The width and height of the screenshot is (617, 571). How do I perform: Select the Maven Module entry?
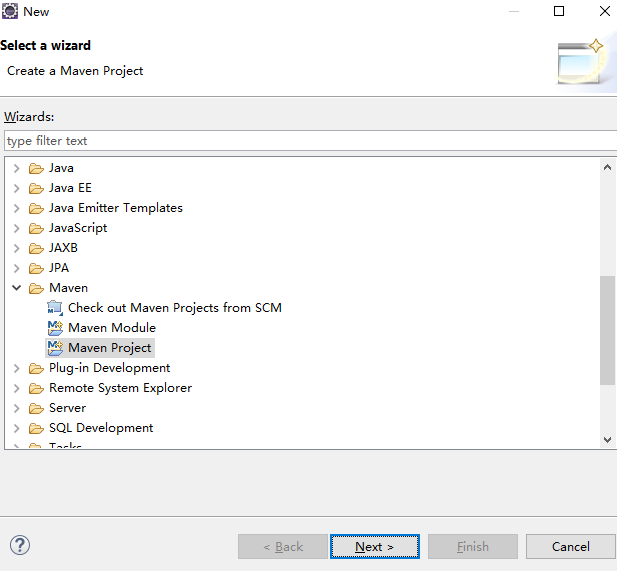coord(112,328)
